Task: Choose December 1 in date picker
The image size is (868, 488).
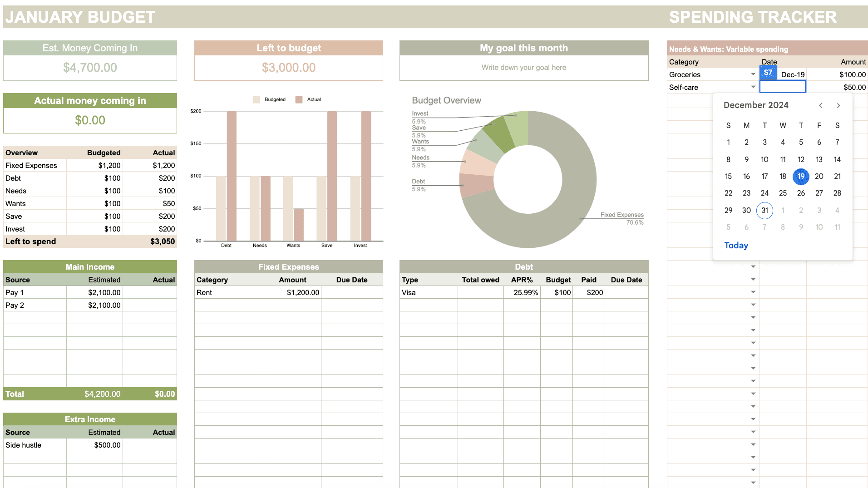Action: click(728, 142)
